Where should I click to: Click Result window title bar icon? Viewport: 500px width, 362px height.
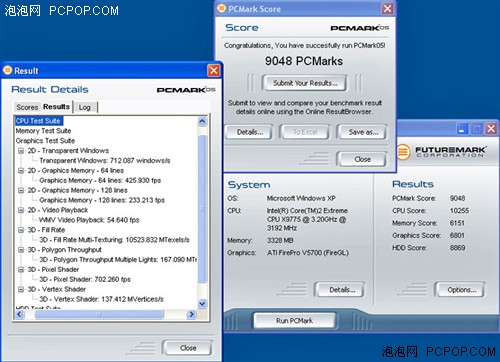pyautogui.click(x=7, y=70)
